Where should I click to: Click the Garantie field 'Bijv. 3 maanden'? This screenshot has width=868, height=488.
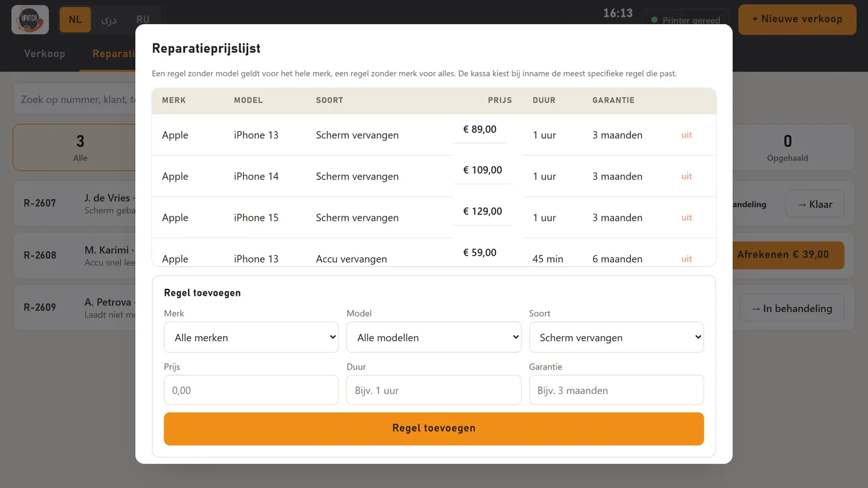[x=616, y=390]
